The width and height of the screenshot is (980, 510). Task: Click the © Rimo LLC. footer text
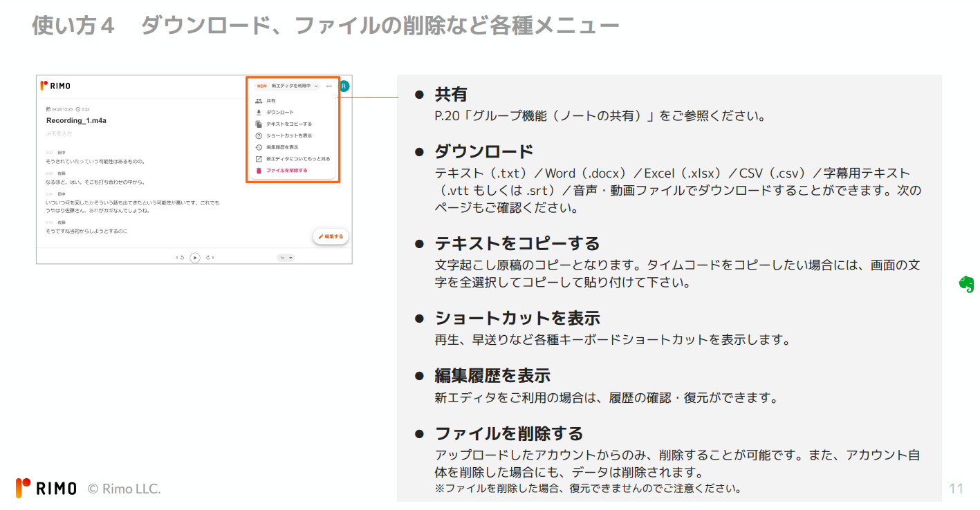[x=124, y=489]
